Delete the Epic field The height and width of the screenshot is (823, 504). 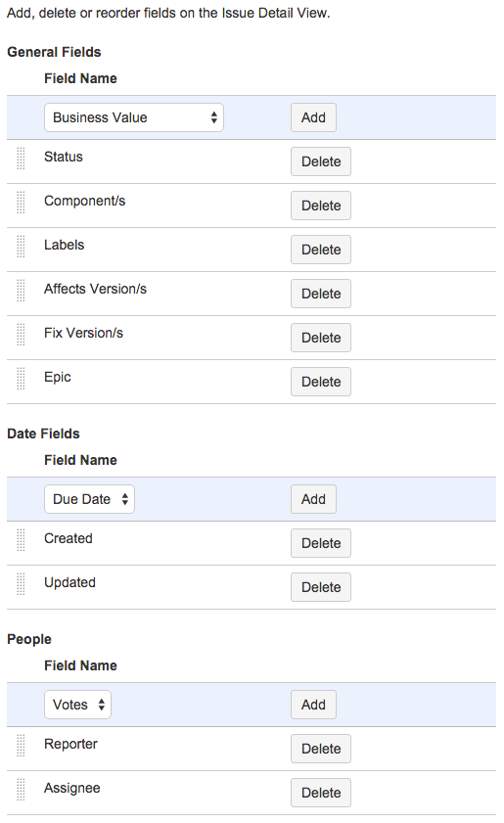click(321, 382)
